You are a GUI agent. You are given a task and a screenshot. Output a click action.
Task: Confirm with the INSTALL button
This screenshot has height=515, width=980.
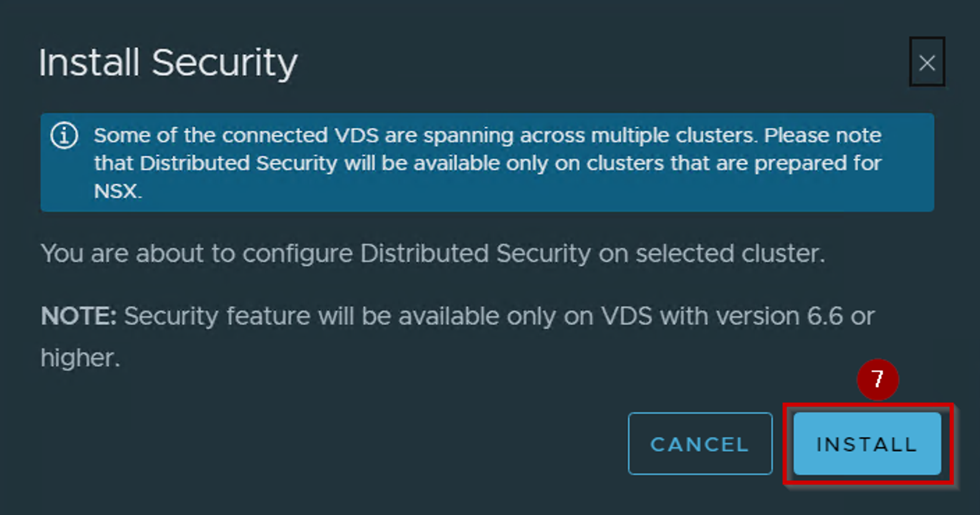tap(866, 443)
